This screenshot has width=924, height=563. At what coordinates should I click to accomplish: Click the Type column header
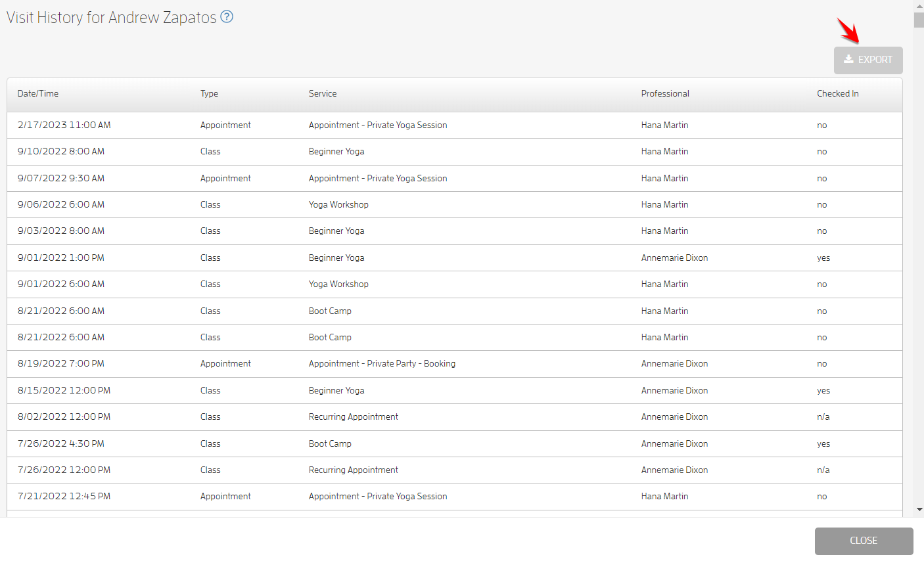pyautogui.click(x=209, y=94)
